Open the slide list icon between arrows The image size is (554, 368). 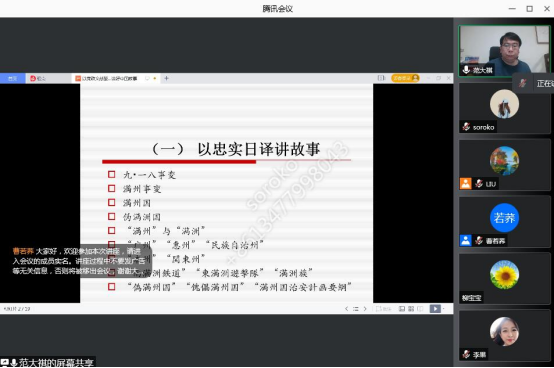click(356, 309)
